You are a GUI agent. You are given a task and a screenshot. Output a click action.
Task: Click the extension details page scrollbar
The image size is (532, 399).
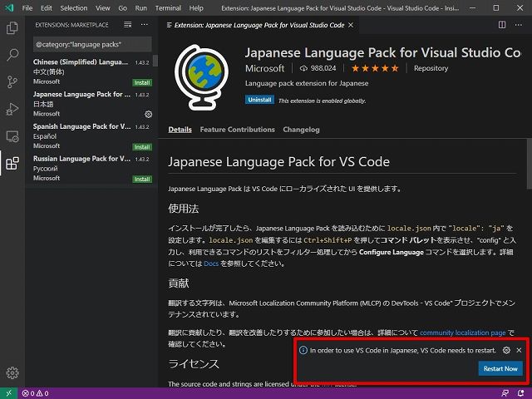click(530, 164)
